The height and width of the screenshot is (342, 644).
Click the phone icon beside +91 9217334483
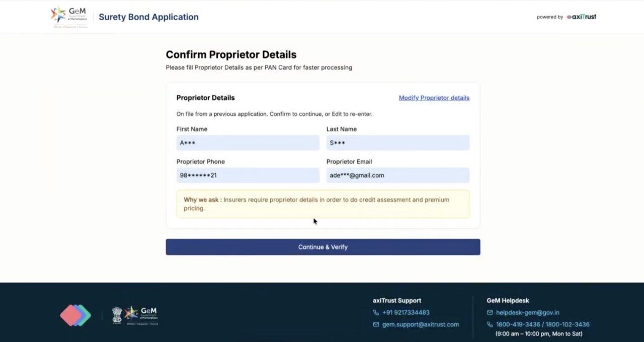(x=376, y=312)
